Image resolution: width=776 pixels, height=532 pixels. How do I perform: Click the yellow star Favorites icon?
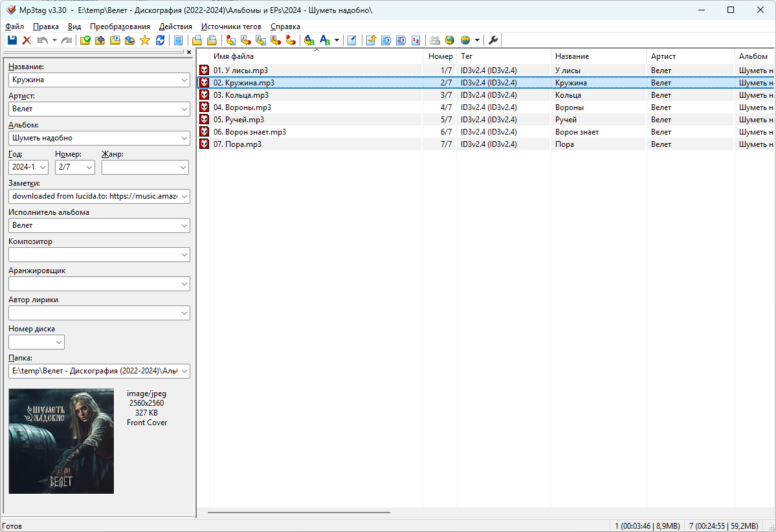pyautogui.click(x=144, y=41)
